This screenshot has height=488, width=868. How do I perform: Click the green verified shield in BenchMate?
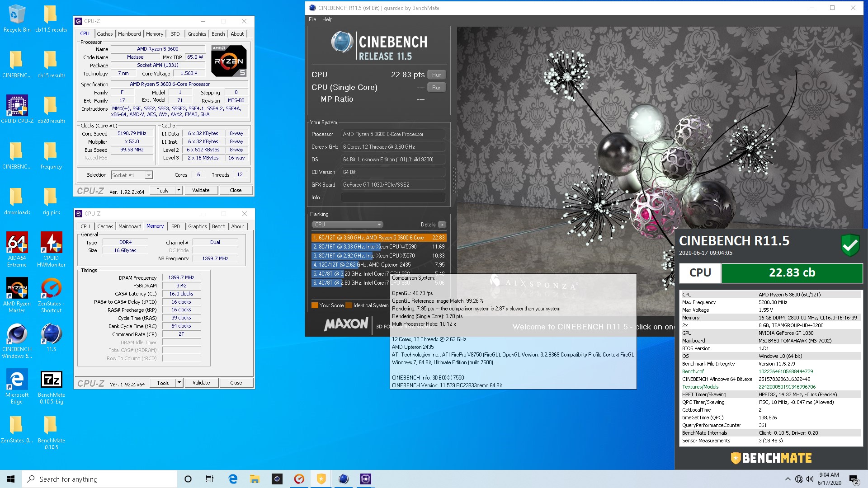pyautogui.click(x=850, y=245)
